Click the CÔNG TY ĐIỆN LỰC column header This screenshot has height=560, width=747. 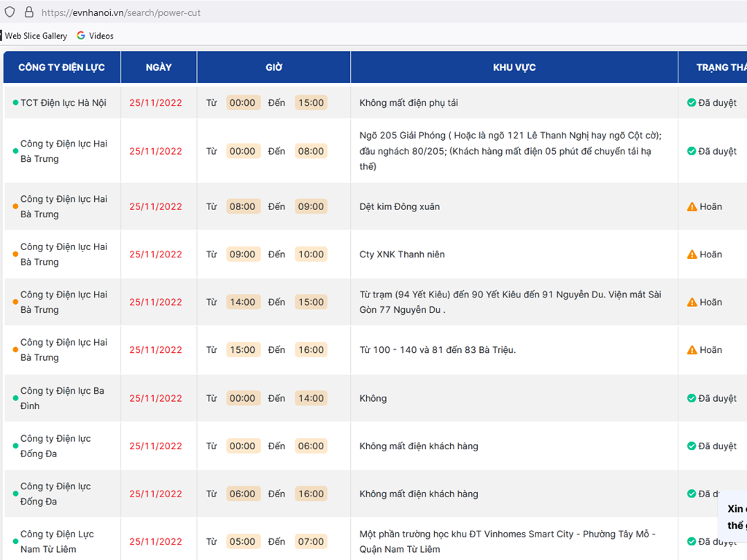point(61,67)
